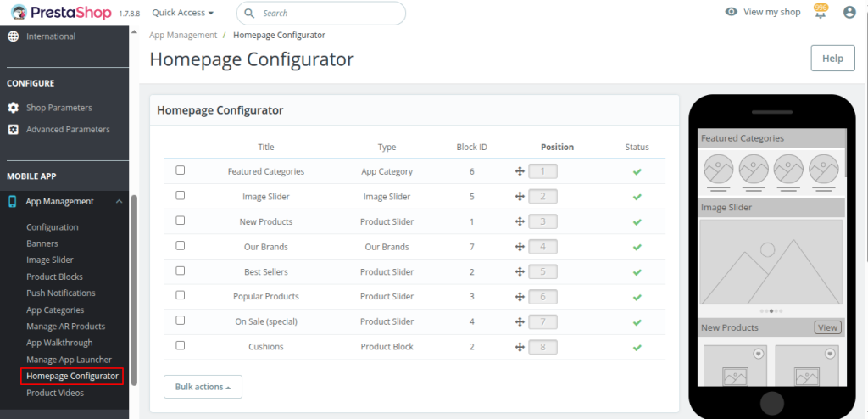Toggle status checkmark of Best Sellers
The width and height of the screenshot is (868, 419).
click(637, 272)
